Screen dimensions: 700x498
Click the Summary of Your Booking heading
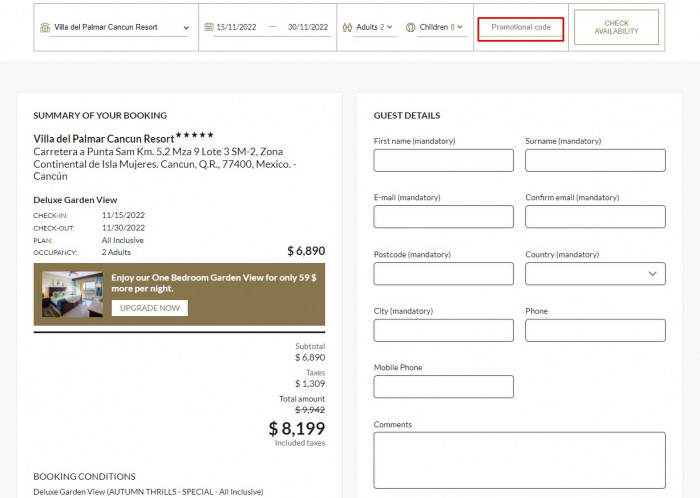[x=100, y=116]
